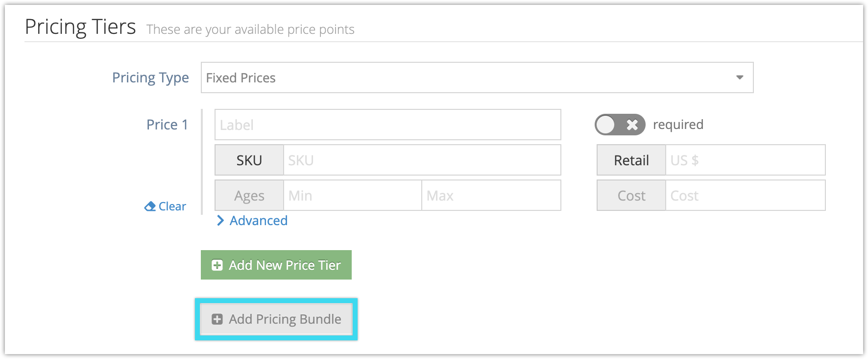Focus the Label input field
The height and width of the screenshot is (359, 868).
point(388,125)
